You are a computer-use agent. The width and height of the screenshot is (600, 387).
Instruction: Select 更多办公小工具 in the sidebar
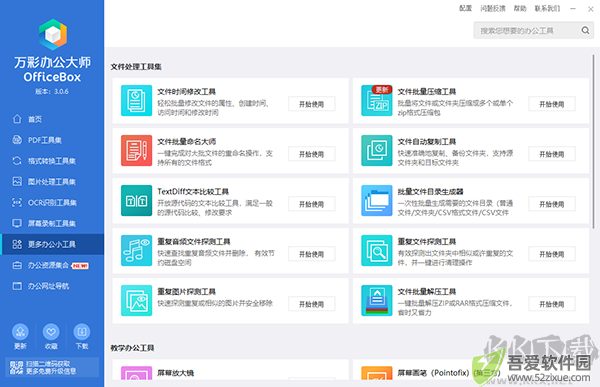coord(52,244)
